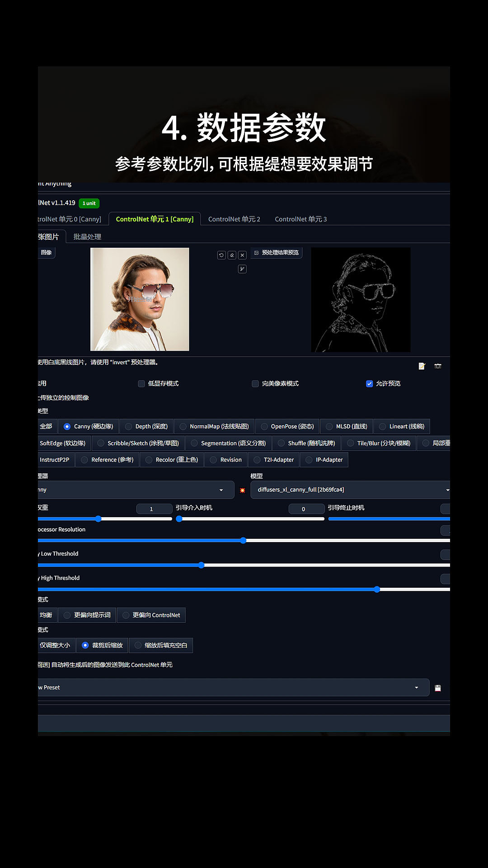This screenshot has width=488, height=868.
Task: Click the 1 unit green badge
Action: pos(89,203)
